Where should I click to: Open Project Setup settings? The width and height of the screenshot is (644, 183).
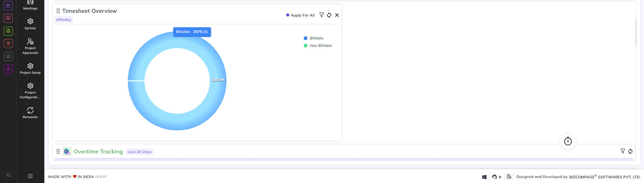30,69
